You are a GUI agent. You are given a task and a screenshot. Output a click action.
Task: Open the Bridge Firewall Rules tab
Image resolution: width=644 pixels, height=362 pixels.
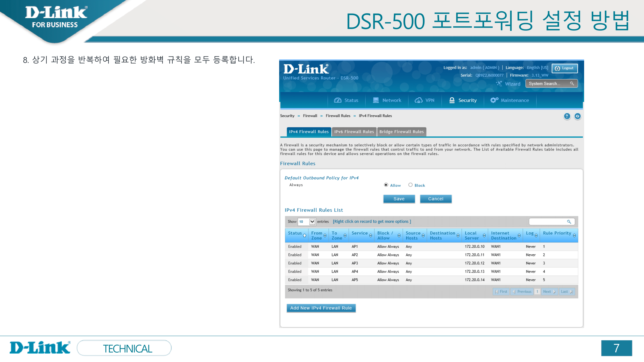(x=401, y=132)
